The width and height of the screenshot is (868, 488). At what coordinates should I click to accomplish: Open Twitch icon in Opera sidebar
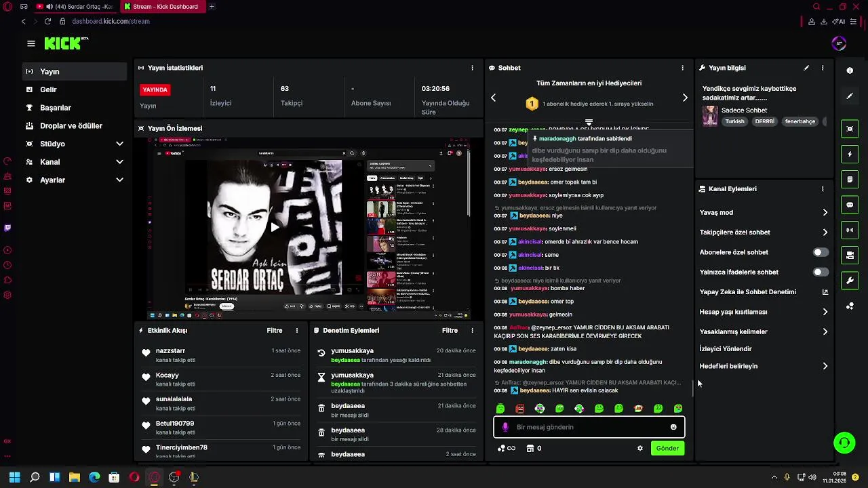pos(7,228)
